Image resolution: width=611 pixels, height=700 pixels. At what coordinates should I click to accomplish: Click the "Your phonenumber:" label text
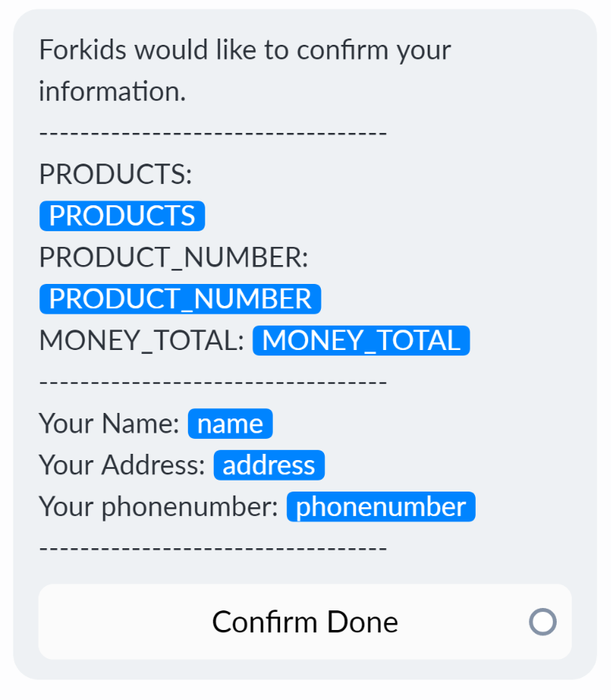pyautogui.click(x=158, y=507)
